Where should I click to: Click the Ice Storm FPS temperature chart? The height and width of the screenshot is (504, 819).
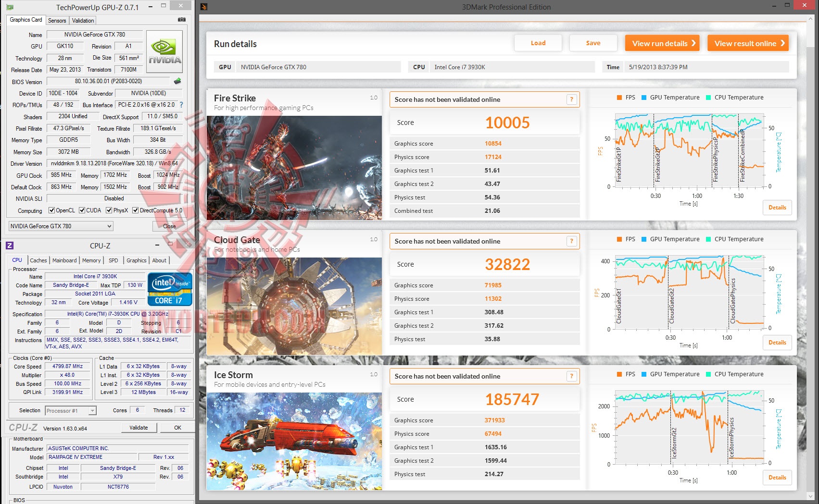click(x=690, y=428)
